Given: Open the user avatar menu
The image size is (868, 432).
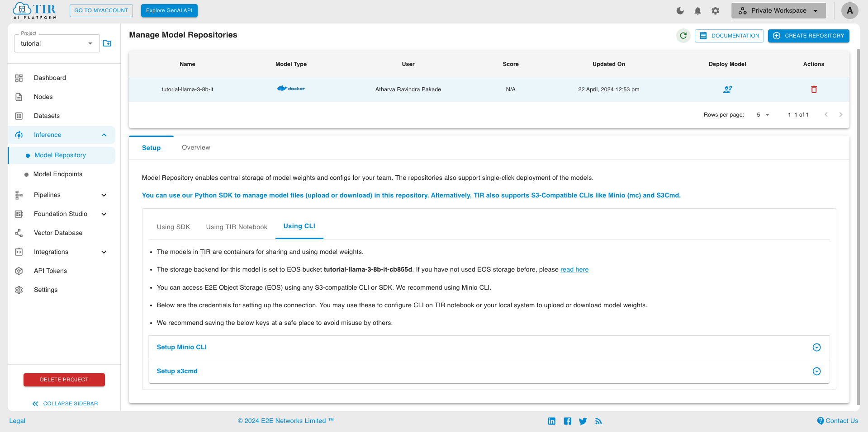Looking at the screenshot, I should (849, 10).
